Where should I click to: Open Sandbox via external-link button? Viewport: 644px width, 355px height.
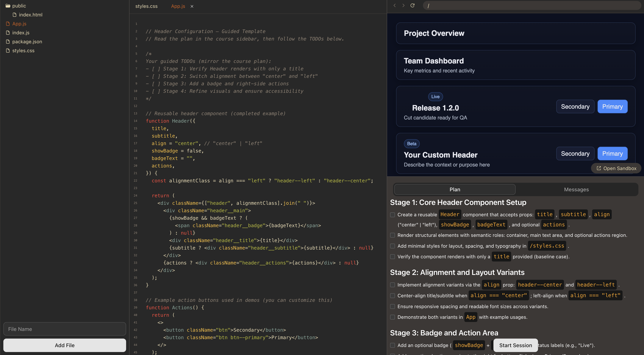tap(616, 168)
